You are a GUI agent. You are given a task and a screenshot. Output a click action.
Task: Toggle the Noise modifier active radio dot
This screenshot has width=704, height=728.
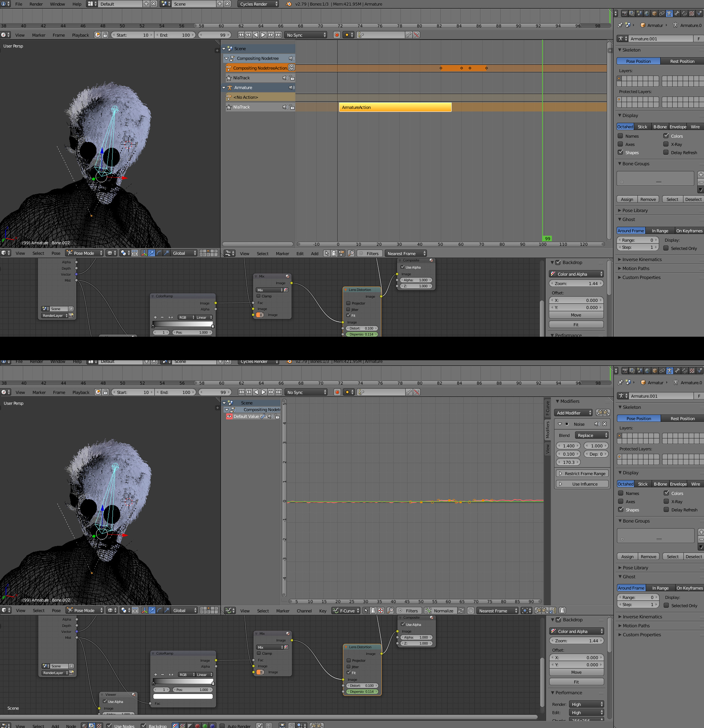tap(567, 424)
